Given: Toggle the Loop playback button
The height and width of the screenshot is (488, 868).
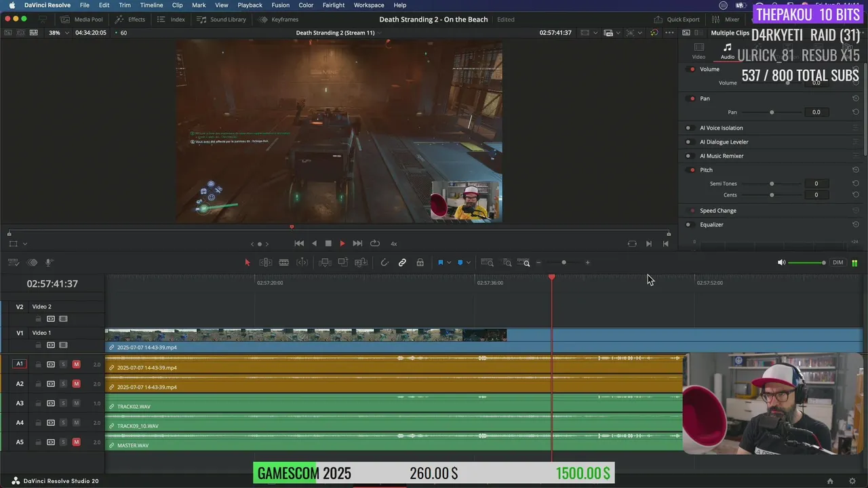Looking at the screenshot, I should (x=374, y=243).
